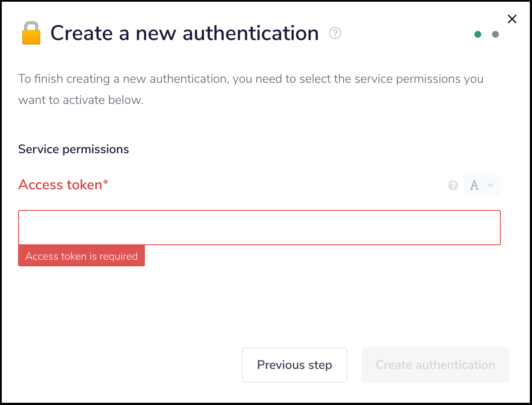Screen dimensions: 532x405
Task: Click the "want to activate below" text
Action: click(x=81, y=100)
